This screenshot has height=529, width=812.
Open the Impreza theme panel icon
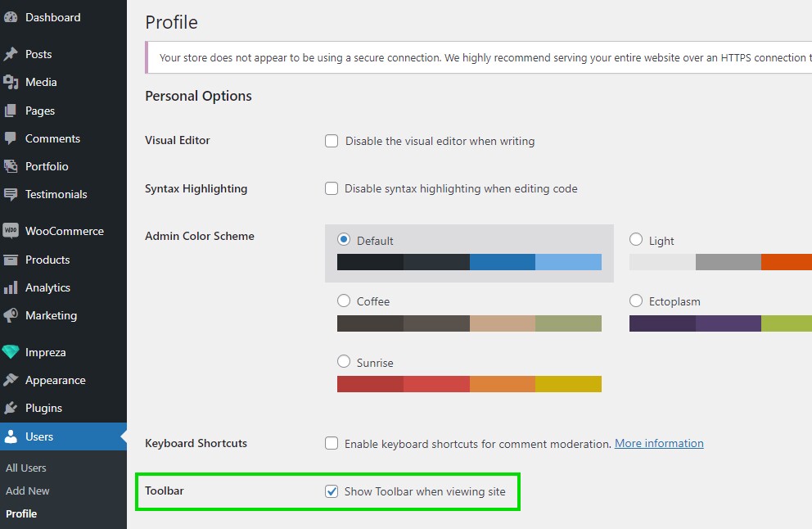(x=11, y=352)
